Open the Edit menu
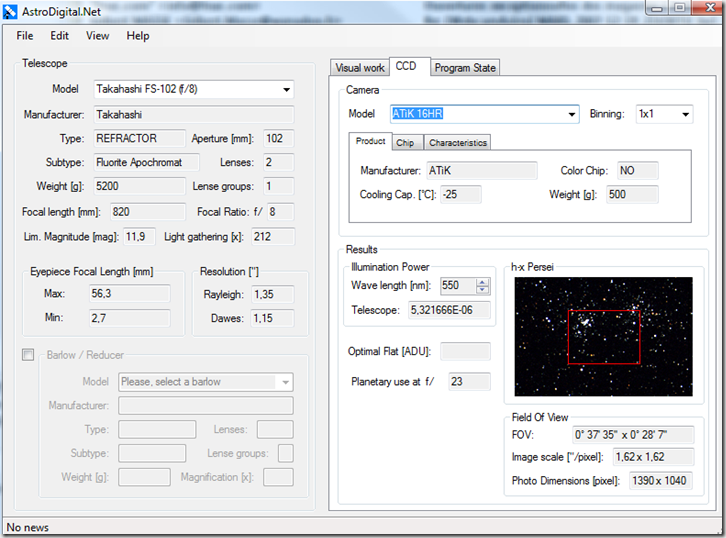Screen dimensions: 726x538 59,36
